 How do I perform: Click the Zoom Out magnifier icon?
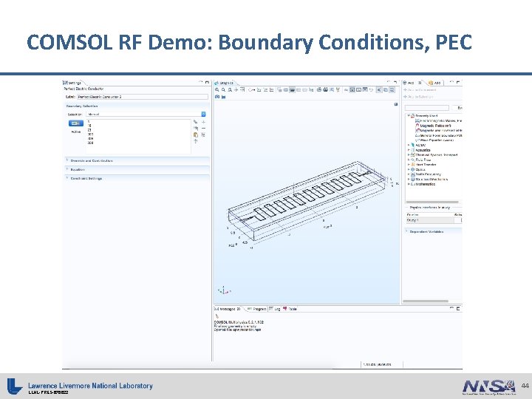pyautogui.click(x=223, y=90)
